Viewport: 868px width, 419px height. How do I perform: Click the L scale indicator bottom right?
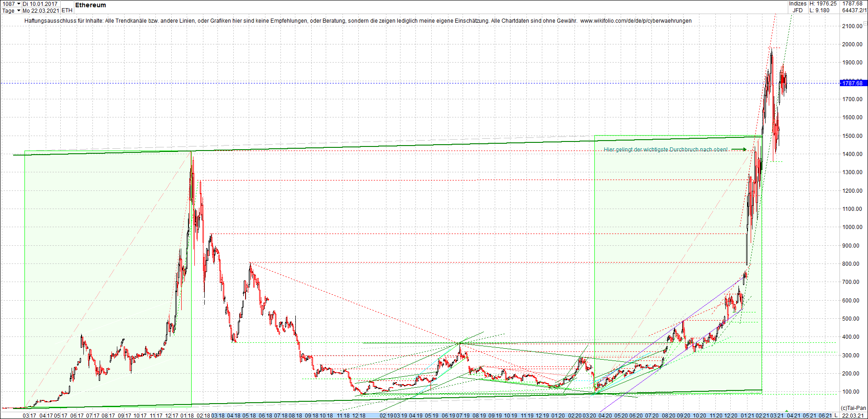[836, 415]
